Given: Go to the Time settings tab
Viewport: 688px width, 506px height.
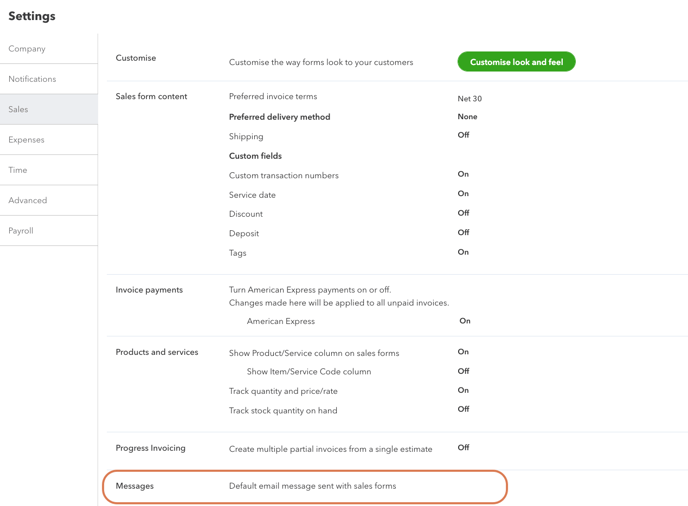Looking at the screenshot, I should pos(49,170).
